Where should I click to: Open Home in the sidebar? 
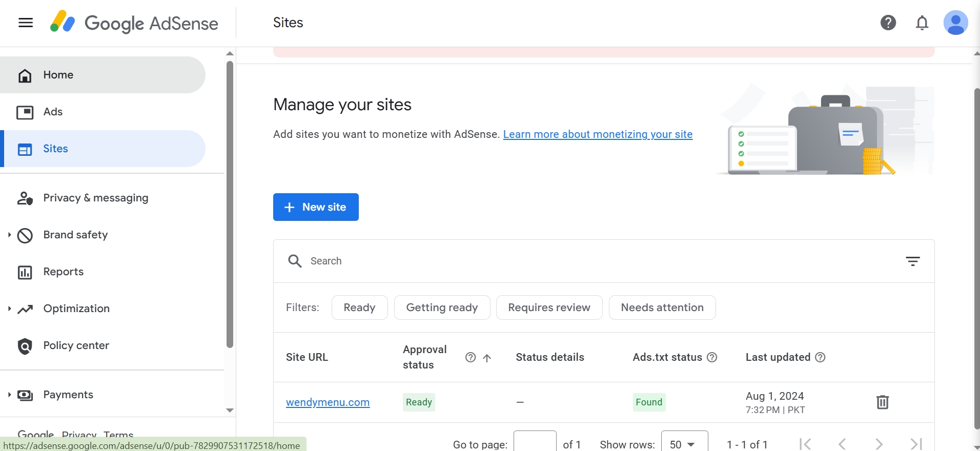pyautogui.click(x=103, y=75)
